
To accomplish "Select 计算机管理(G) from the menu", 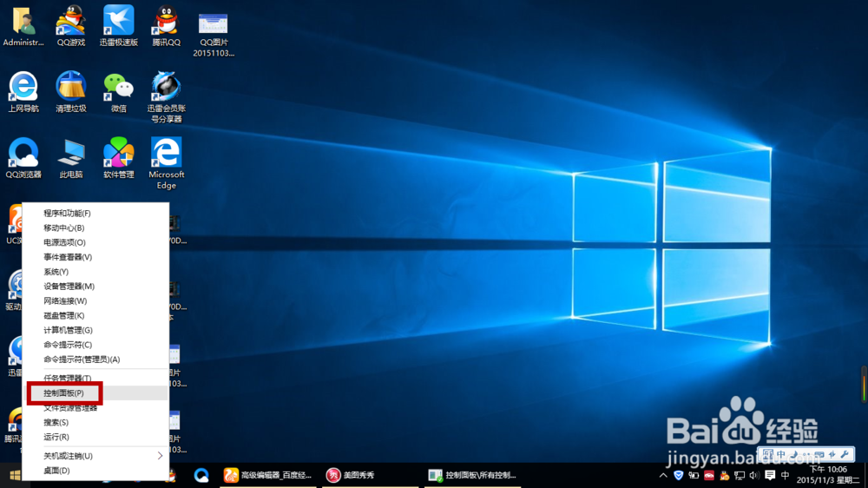I will [95, 330].
